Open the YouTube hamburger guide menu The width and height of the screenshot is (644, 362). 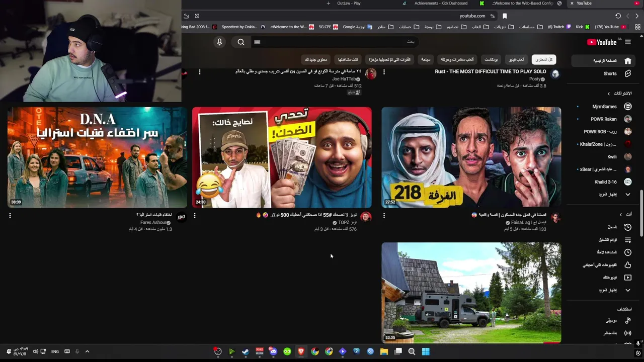pyautogui.click(x=628, y=42)
